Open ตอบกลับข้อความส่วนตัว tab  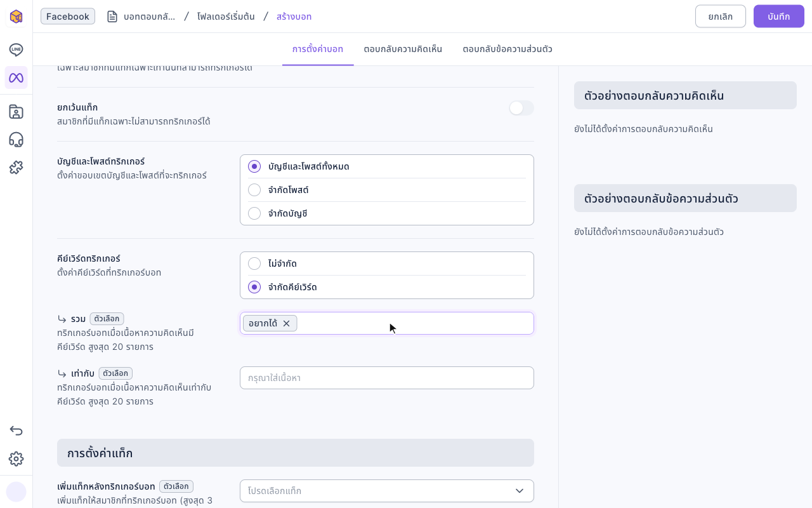(x=507, y=49)
